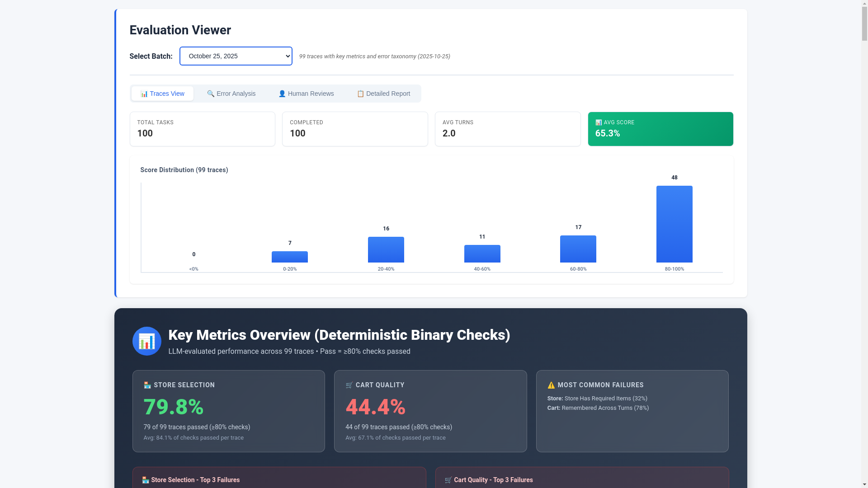Screen dimensions: 868x488
Task: Click the Cart Quality 44.4% metric card
Action: tap(430, 411)
